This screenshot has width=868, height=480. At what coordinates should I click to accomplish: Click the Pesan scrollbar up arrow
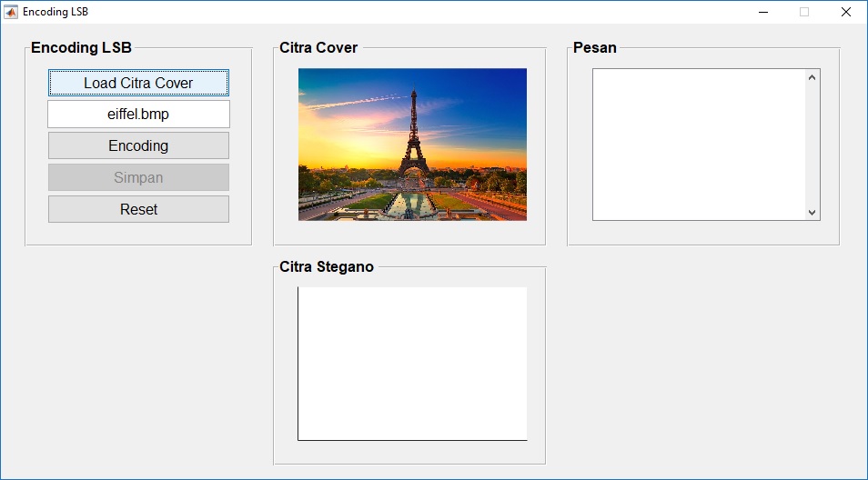point(812,77)
